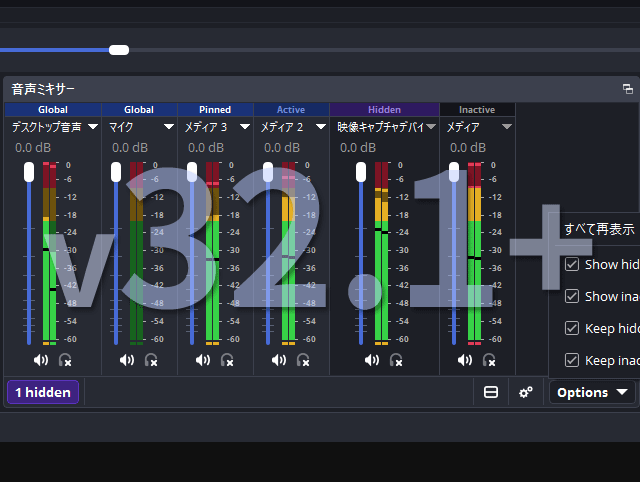Toggle the Show hidden checkbox
The width and height of the screenshot is (640, 482).
tap(572, 264)
